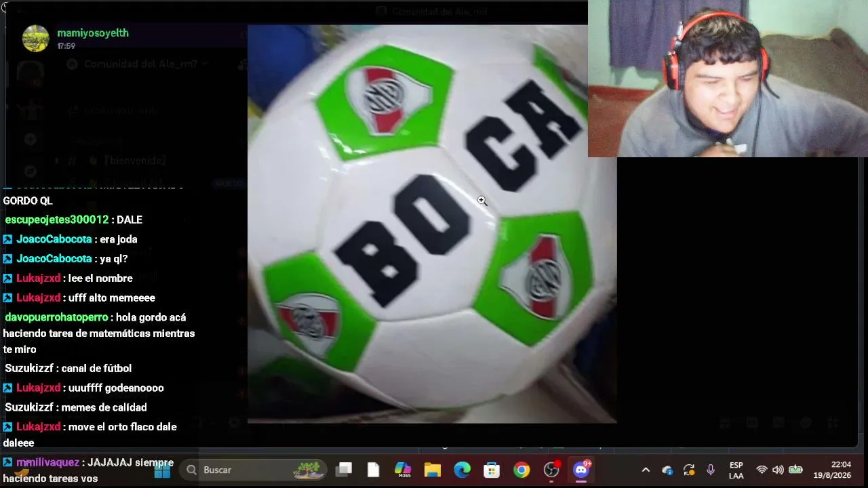
Task: Click the sync update tray icon
Action: point(689,470)
